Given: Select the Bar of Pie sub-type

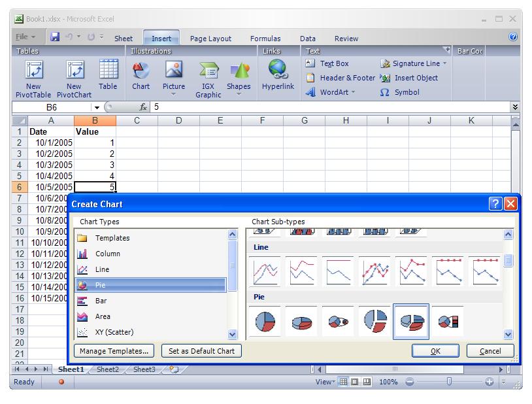Looking at the screenshot, I should pyautogui.click(x=448, y=321).
